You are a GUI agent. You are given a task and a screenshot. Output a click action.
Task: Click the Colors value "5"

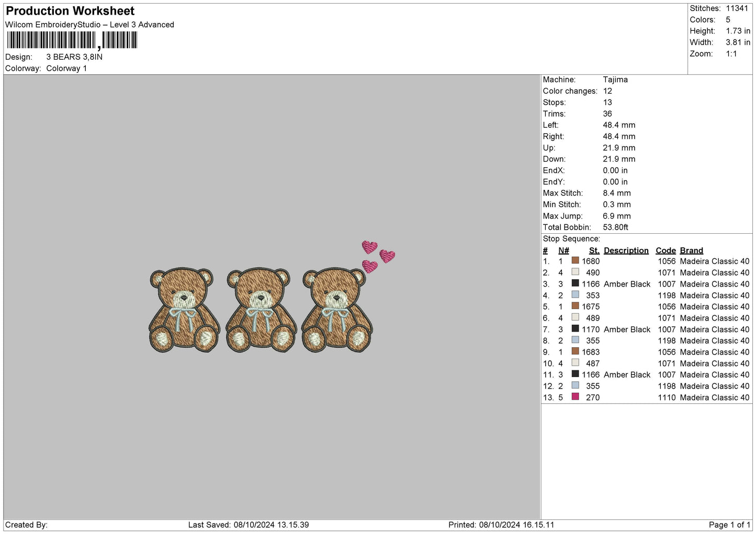click(x=728, y=20)
